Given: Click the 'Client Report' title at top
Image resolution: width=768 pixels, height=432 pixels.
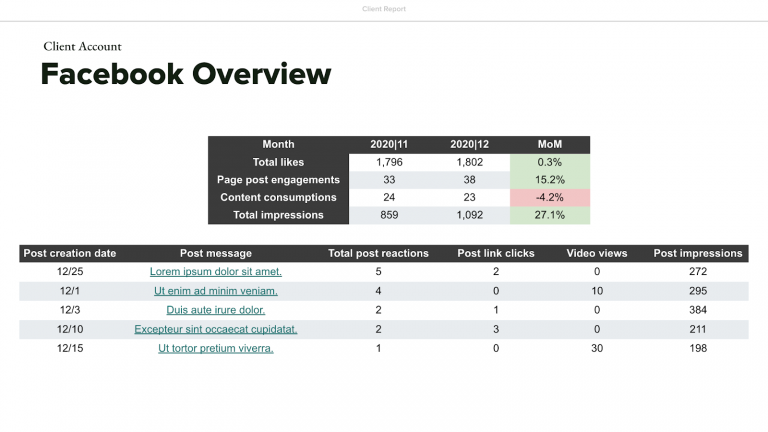Looking at the screenshot, I should (x=384, y=9).
